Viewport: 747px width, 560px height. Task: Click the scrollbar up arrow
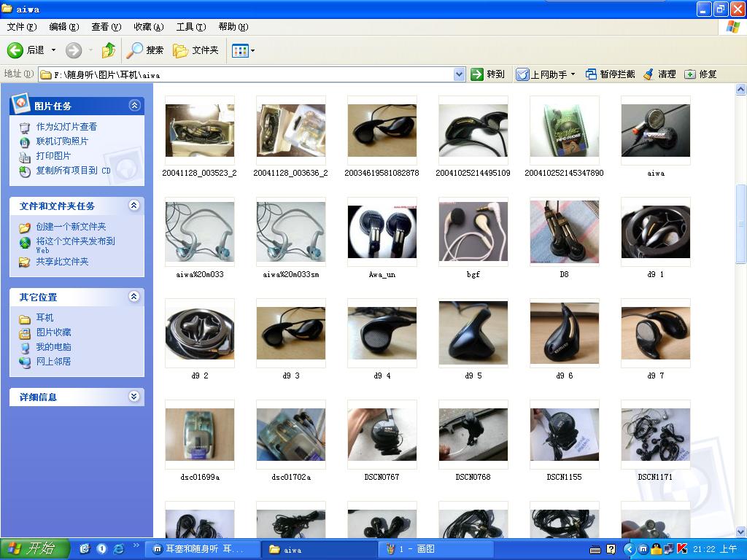pyautogui.click(x=741, y=89)
